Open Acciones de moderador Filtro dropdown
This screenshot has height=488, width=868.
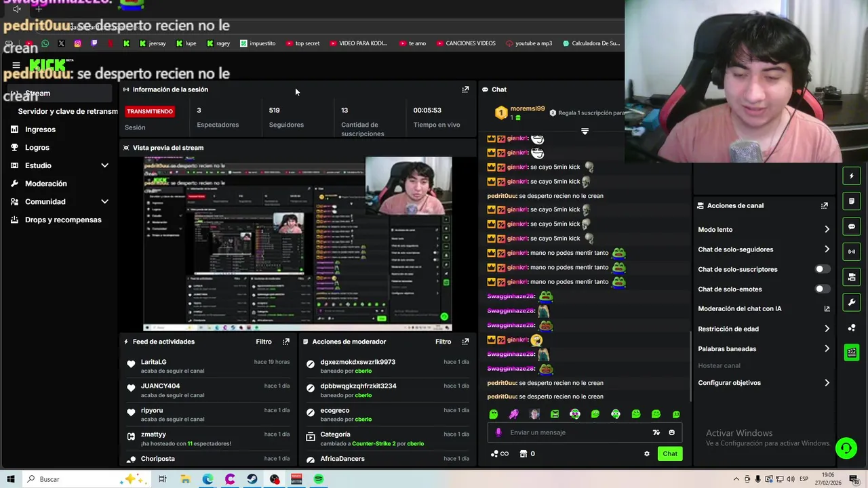pos(443,342)
